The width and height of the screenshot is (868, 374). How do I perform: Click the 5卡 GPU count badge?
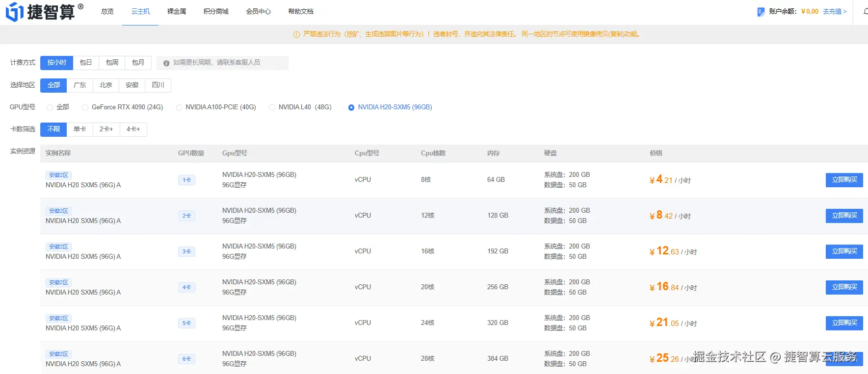click(x=186, y=324)
